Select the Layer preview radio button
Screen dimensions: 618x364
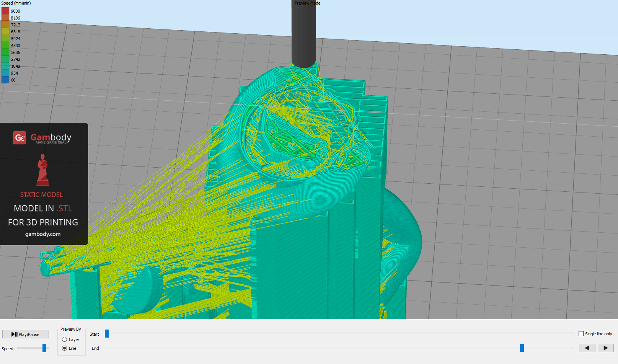tap(64, 340)
